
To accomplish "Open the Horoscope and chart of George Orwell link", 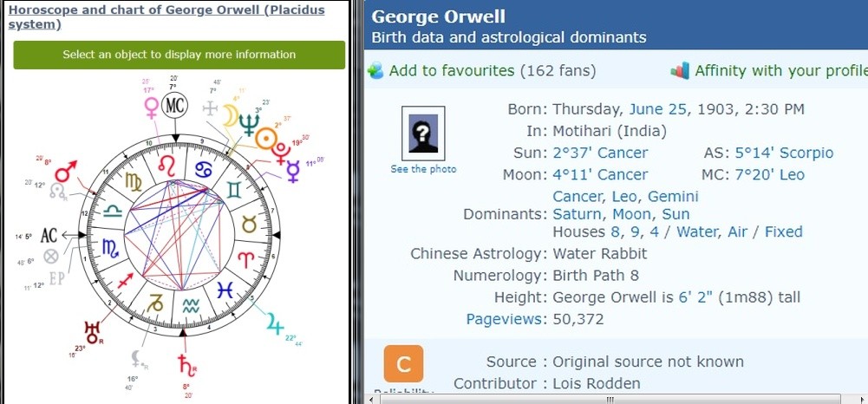I will tap(166, 17).
